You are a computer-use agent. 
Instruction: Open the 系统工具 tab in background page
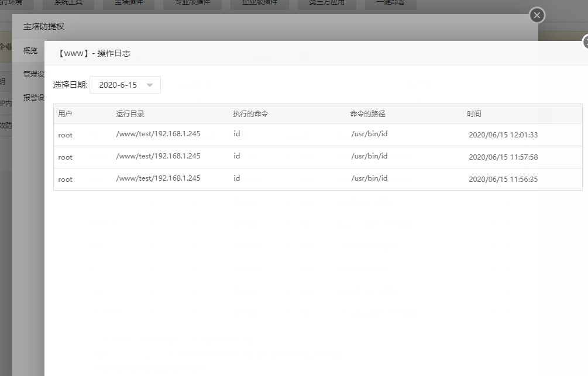[68, 3]
